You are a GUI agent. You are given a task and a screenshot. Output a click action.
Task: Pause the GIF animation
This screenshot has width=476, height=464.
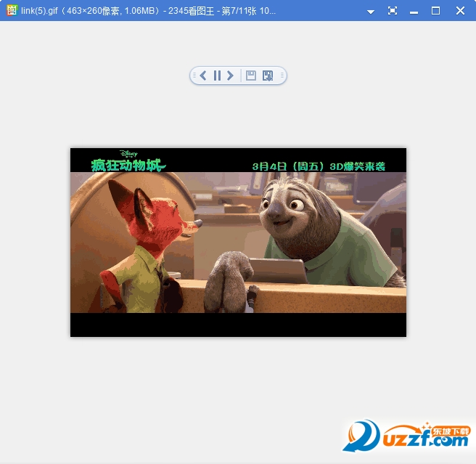click(x=217, y=76)
